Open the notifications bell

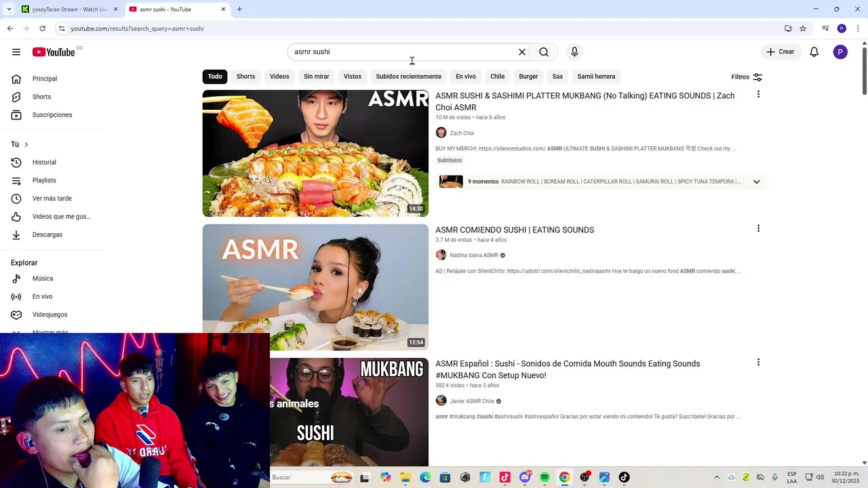click(x=814, y=52)
